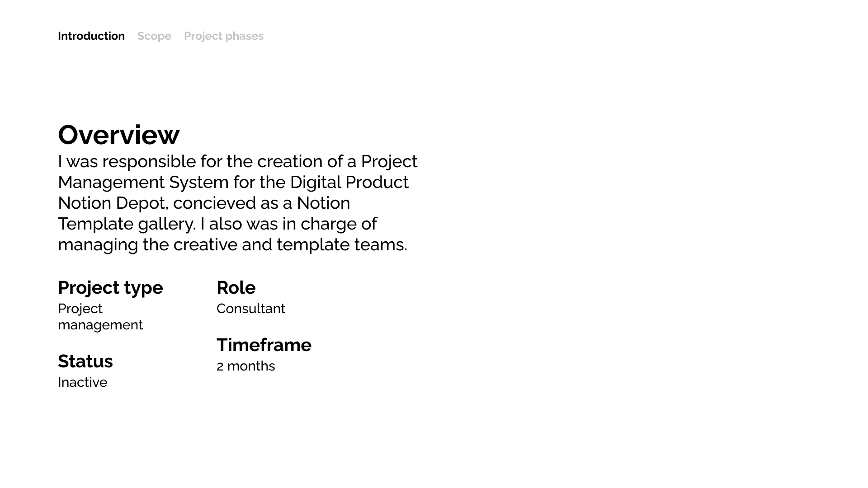Viewport: 868px width, 488px height.
Task: Click 'Template gallery' in the paragraph
Action: 127,224
